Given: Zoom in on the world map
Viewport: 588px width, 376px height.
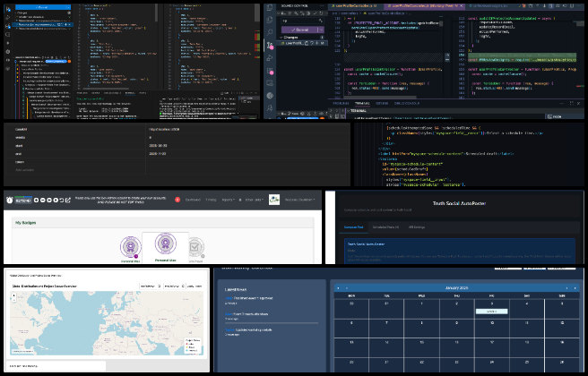Looking at the screenshot, I should (14, 295).
